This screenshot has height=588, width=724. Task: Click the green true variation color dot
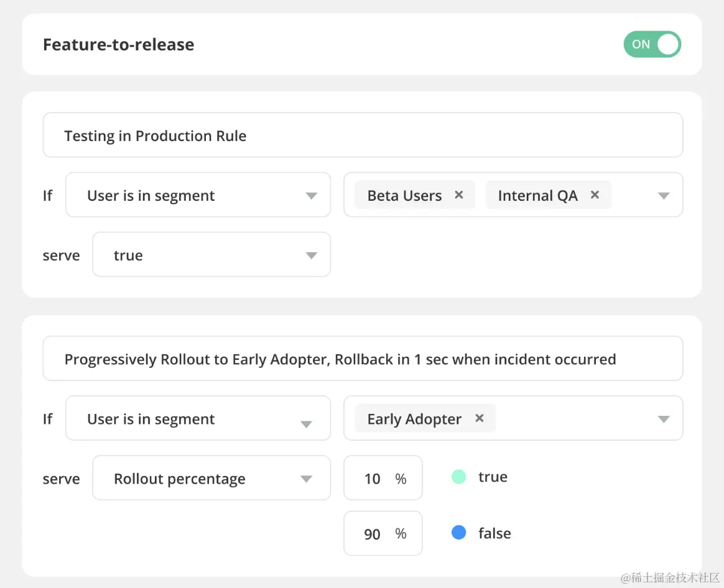tap(459, 477)
